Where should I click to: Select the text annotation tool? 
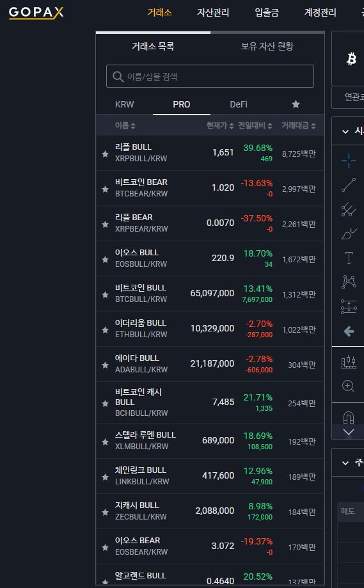(x=349, y=258)
